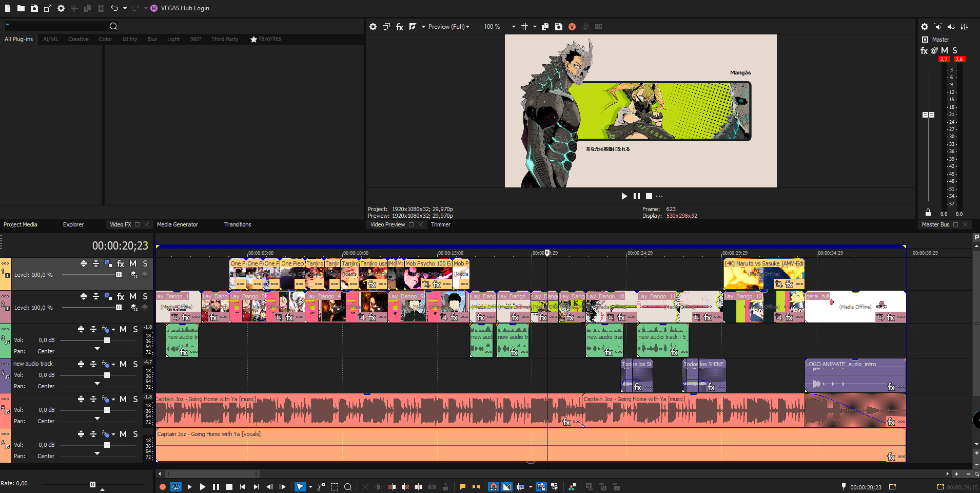Select the Creative plug-in category
980x493 pixels.
click(x=79, y=39)
